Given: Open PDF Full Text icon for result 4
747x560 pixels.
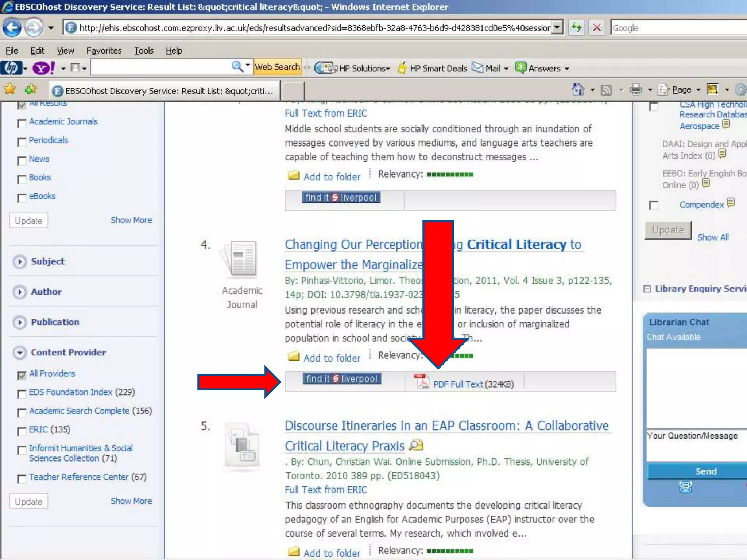Looking at the screenshot, I should pos(421,382).
